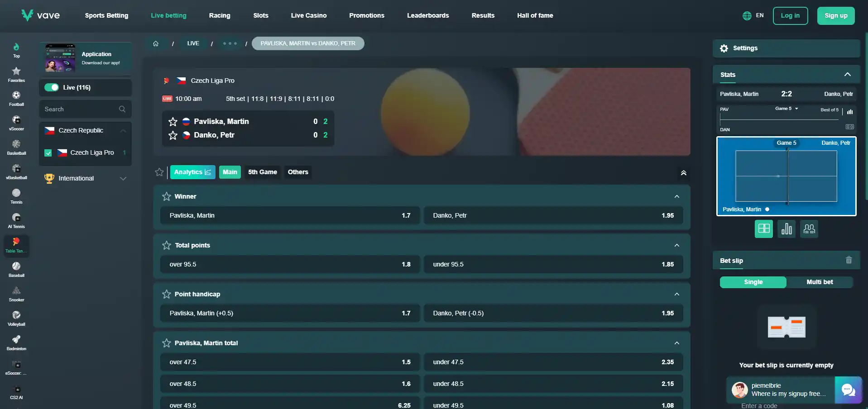Favorite the Point handicap market star
The width and height of the screenshot is (868, 409).
click(x=167, y=294)
